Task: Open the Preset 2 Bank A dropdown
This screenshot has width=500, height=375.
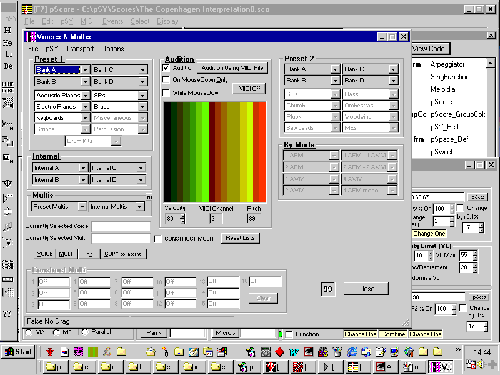Action: [x=335, y=69]
